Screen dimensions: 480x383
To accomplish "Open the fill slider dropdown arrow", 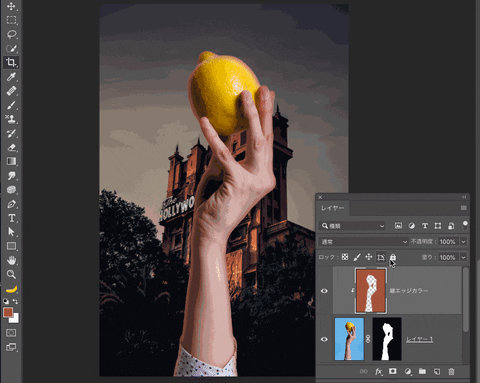I will [463, 257].
